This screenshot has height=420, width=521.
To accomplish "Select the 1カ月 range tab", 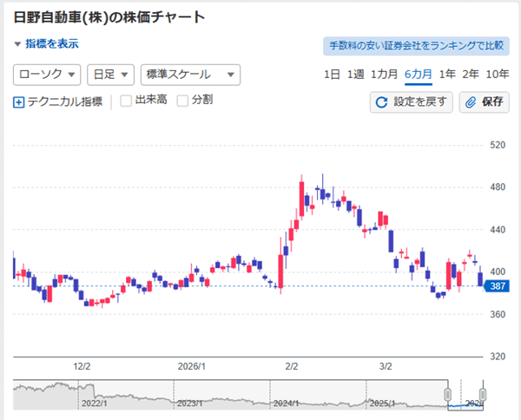I will point(384,75).
